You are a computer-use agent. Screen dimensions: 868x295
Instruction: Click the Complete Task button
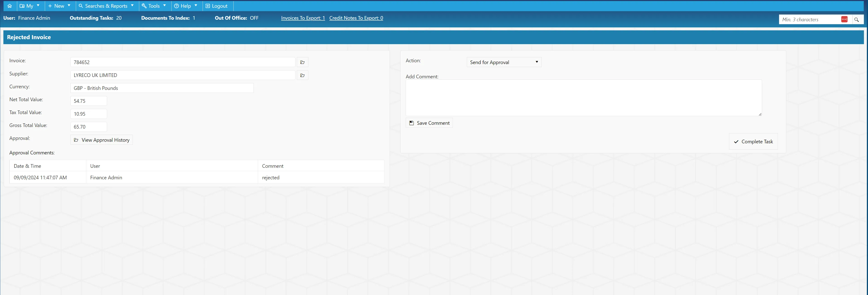(753, 142)
